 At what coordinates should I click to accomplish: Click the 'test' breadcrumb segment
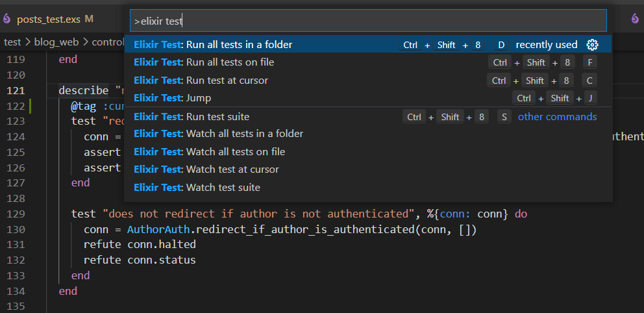[x=12, y=42]
